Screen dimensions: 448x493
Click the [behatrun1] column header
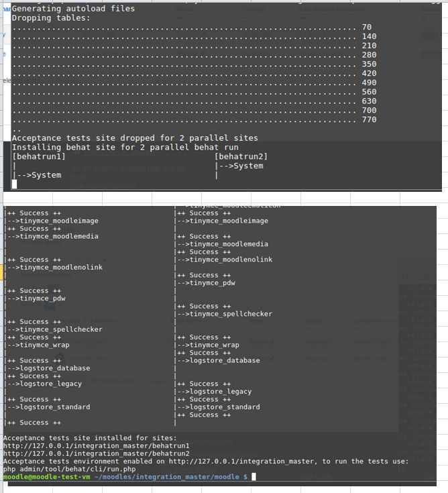pos(39,156)
